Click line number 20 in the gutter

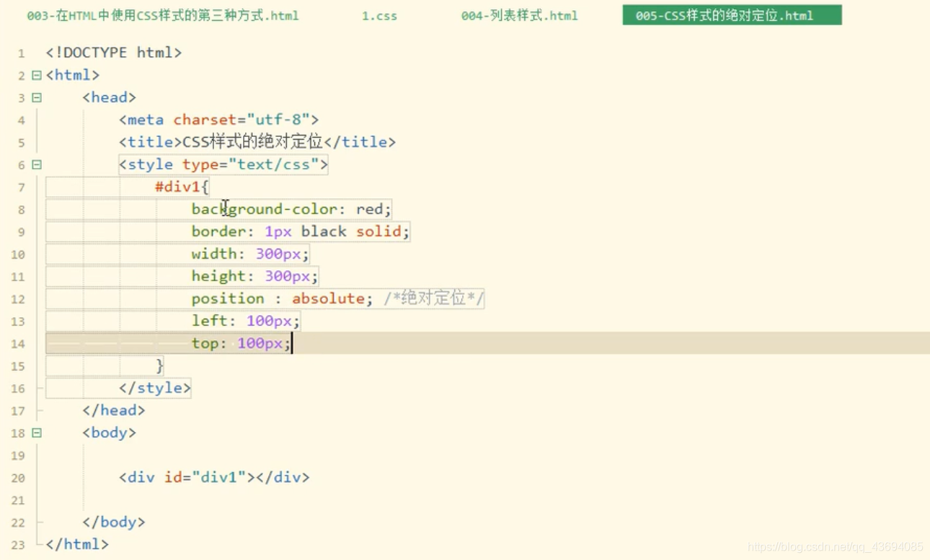click(x=18, y=478)
